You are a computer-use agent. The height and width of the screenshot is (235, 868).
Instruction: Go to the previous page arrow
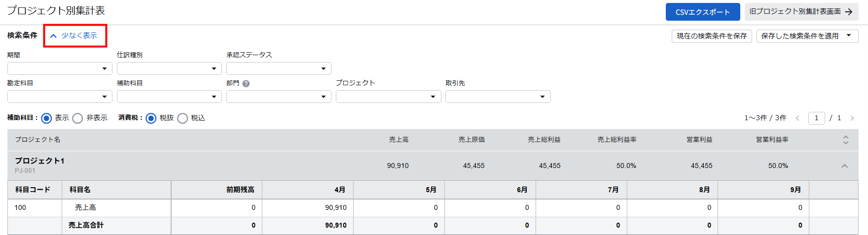tap(797, 118)
